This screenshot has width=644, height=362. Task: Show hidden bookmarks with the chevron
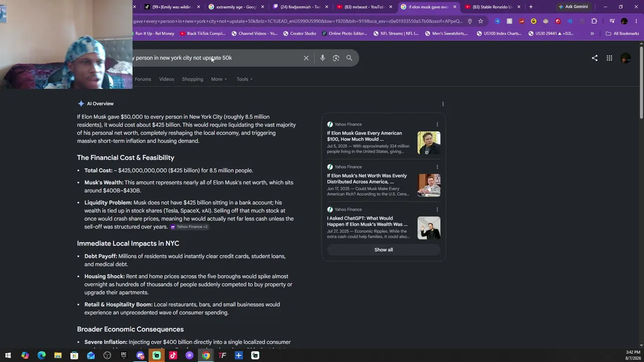(592, 34)
